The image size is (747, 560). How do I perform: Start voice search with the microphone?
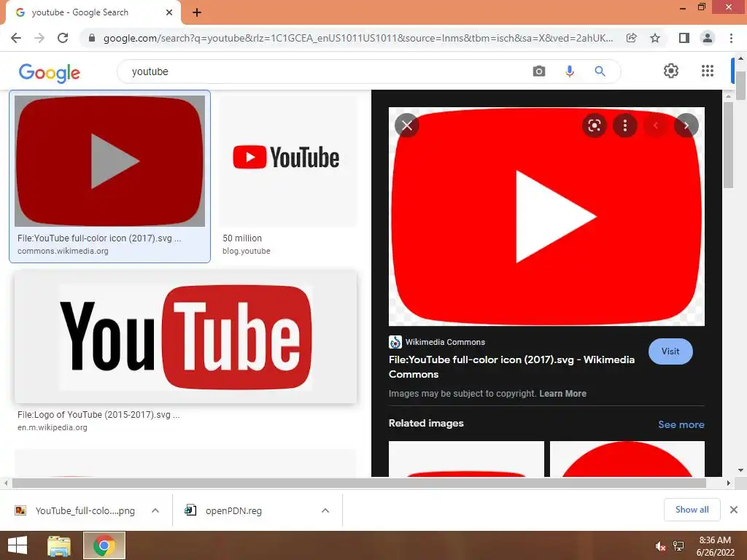tap(569, 71)
